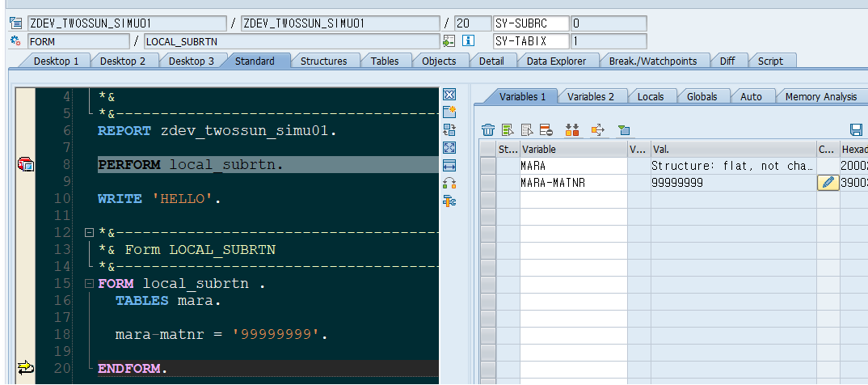Click the program hierarchy icon beside program name
The width and height of the screenshot is (868, 385).
[15, 23]
